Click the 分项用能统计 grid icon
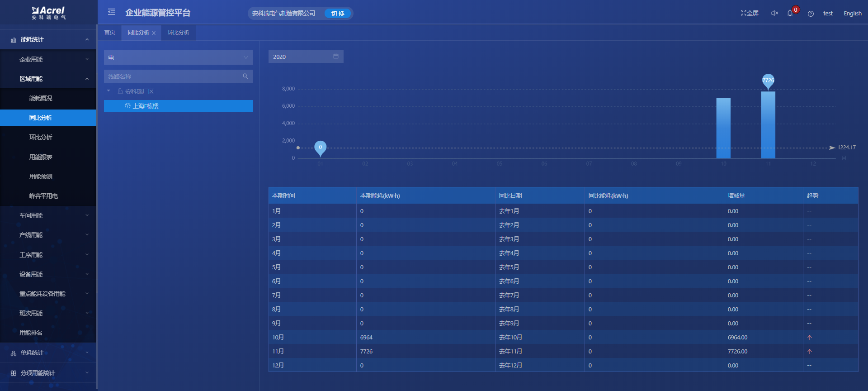This screenshot has height=391, width=868. (14, 373)
